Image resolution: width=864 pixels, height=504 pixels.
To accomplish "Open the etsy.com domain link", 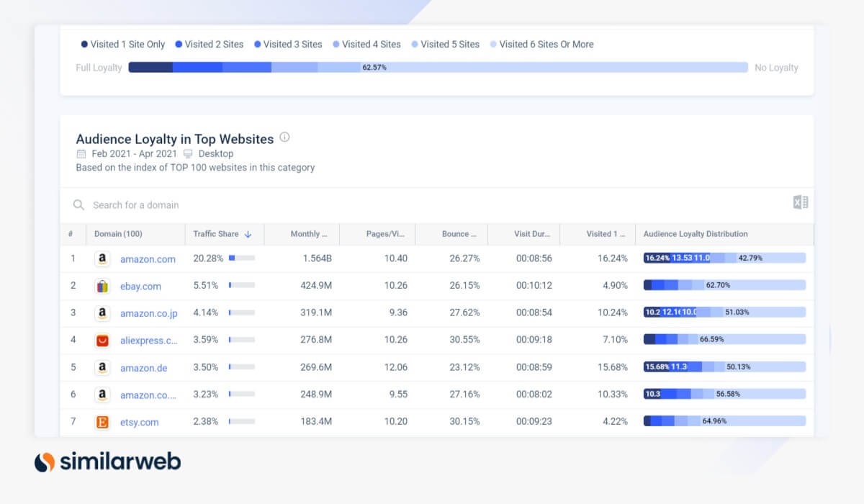I will click(x=139, y=422).
